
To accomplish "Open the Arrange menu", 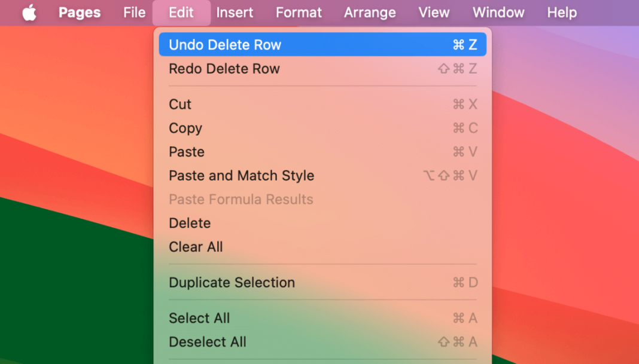I will (370, 12).
